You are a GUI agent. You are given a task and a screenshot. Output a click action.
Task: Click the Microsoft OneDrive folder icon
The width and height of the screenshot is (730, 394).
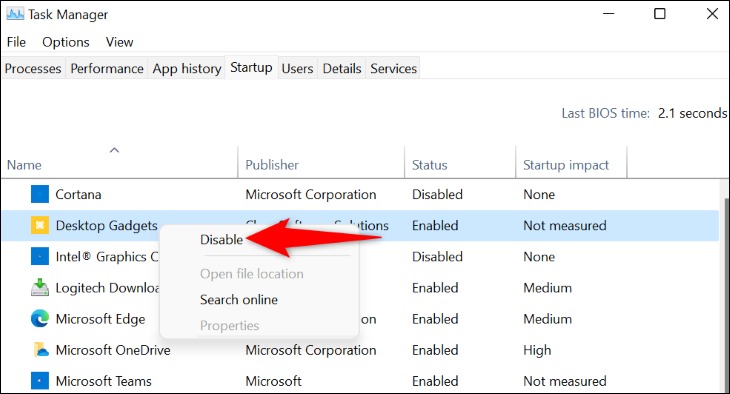coord(41,350)
